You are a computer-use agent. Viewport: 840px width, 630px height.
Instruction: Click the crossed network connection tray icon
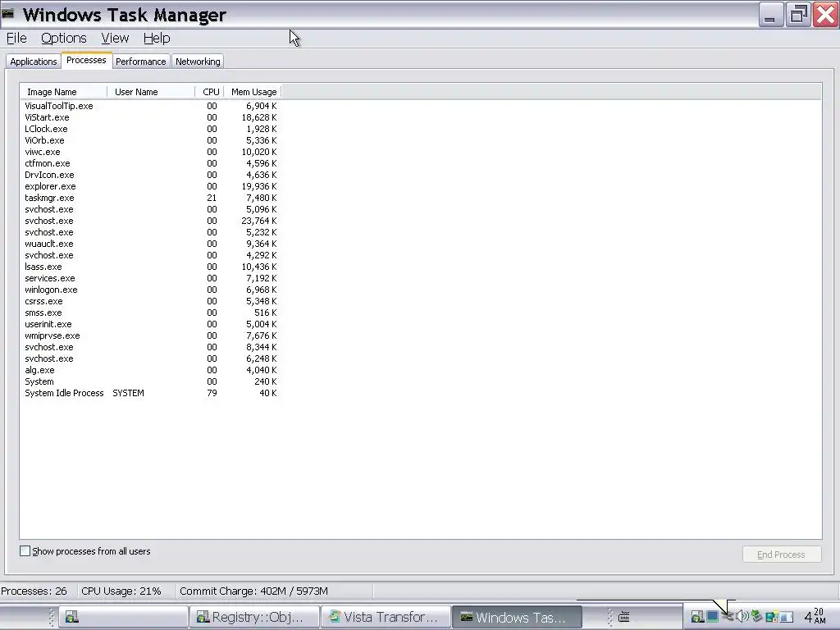click(x=728, y=617)
